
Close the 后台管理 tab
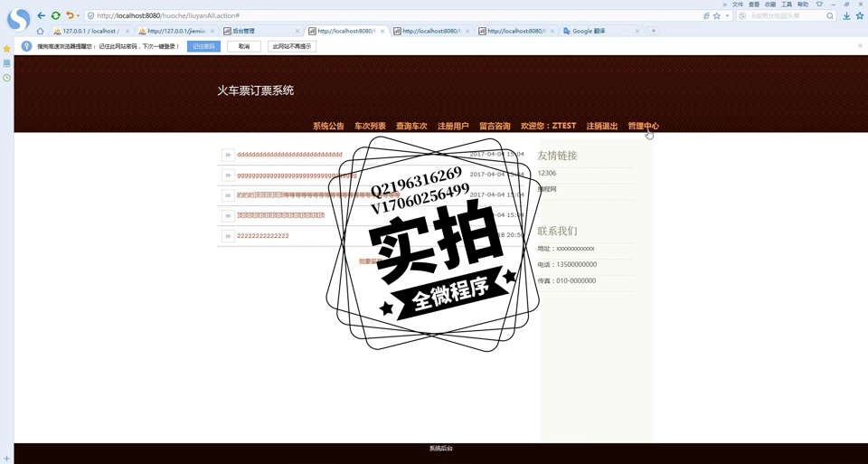(x=297, y=31)
